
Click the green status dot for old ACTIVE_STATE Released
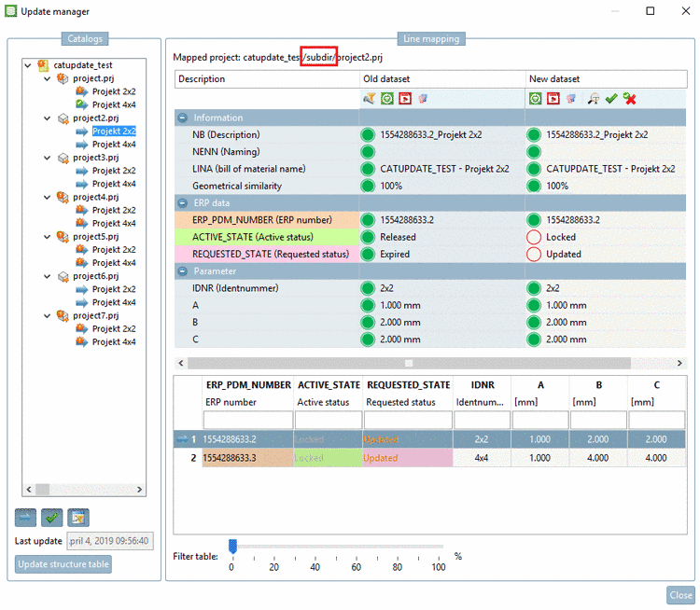coord(368,238)
